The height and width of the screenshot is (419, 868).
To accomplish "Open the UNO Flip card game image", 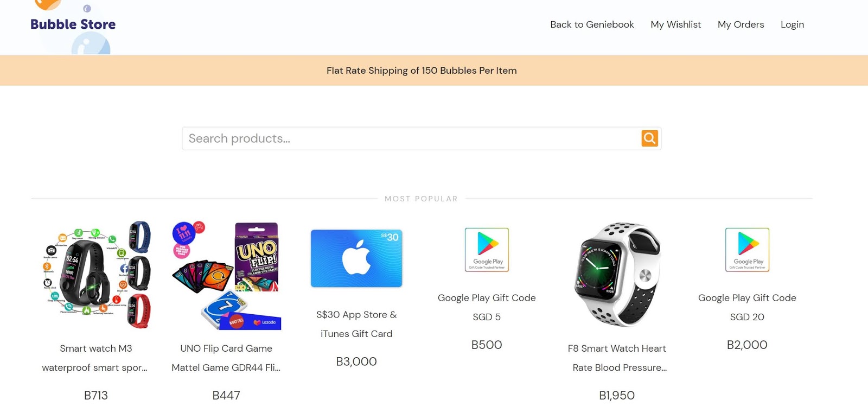I will (x=226, y=275).
